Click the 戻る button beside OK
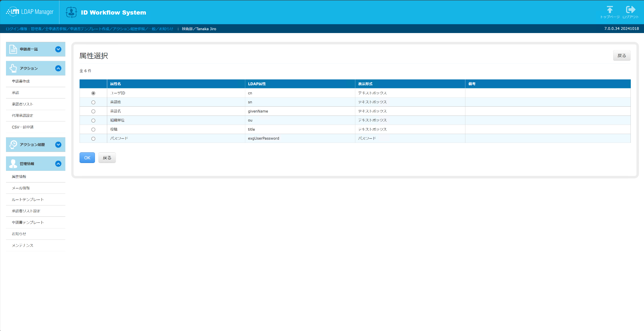The height and width of the screenshot is (331, 644). tap(107, 158)
